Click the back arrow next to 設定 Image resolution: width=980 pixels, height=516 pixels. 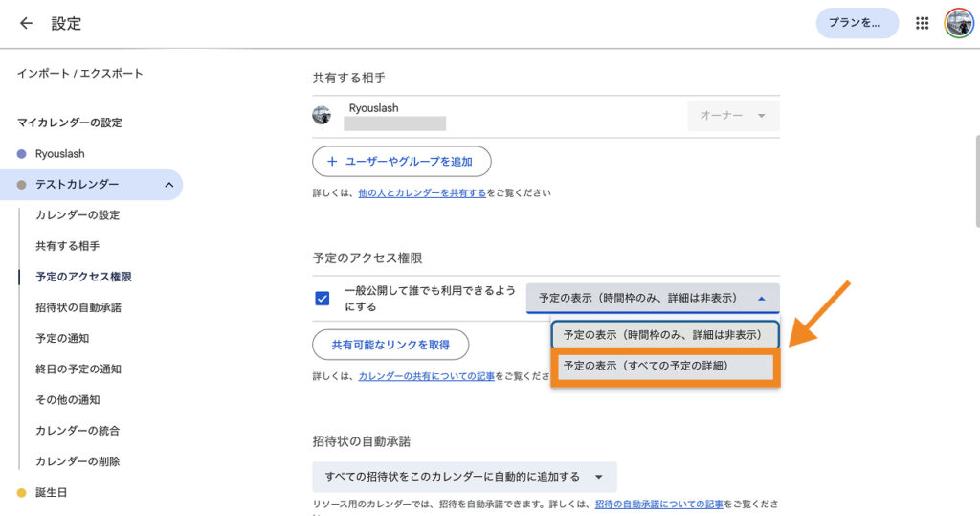26,23
